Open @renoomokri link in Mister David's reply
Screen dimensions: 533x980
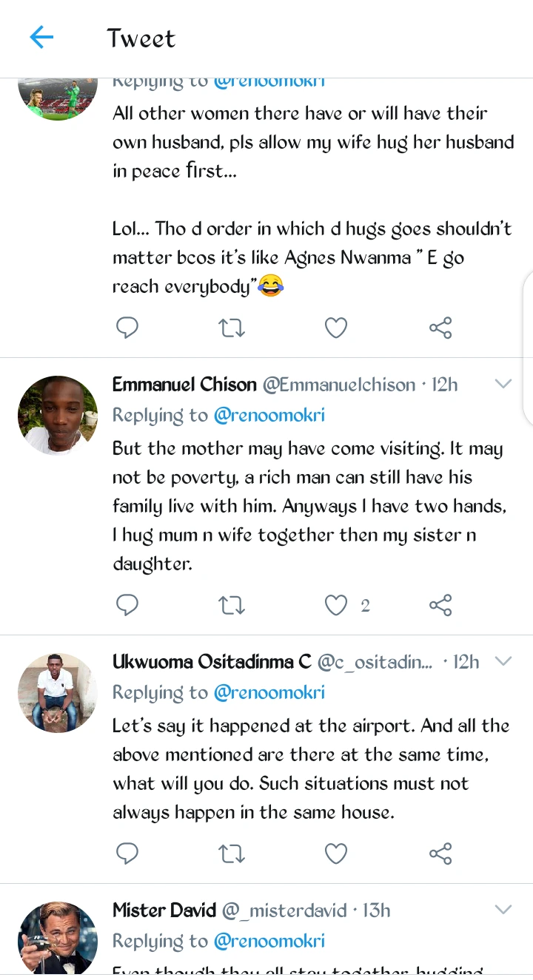[x=269, y=941]
